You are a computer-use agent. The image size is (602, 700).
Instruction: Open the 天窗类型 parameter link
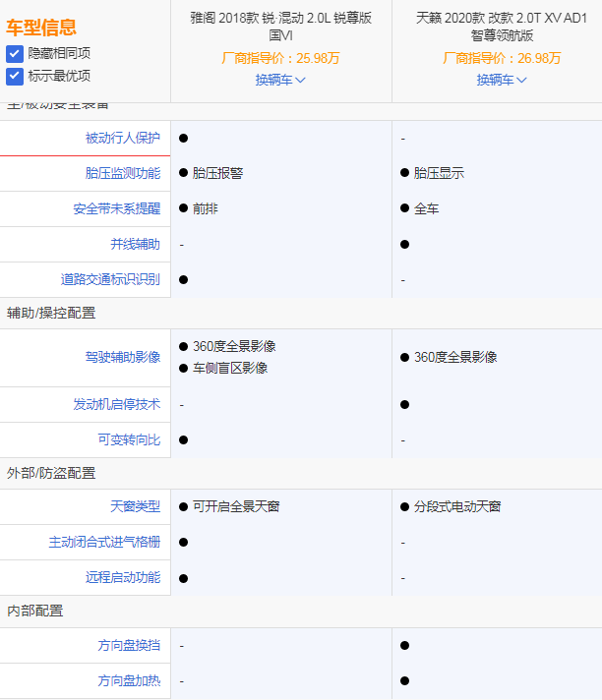coord(135,506)
